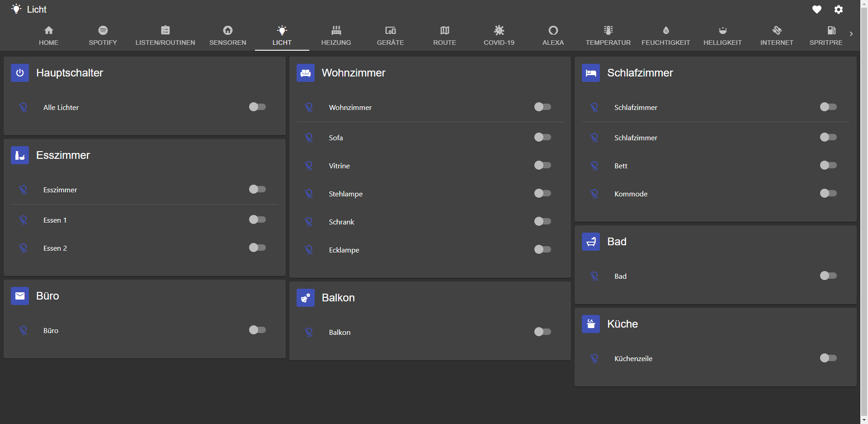The height and width of the screenshot is (424, 868).
Task: Turn on the Essen 1 light switch
Action: [x=257, y=219]
